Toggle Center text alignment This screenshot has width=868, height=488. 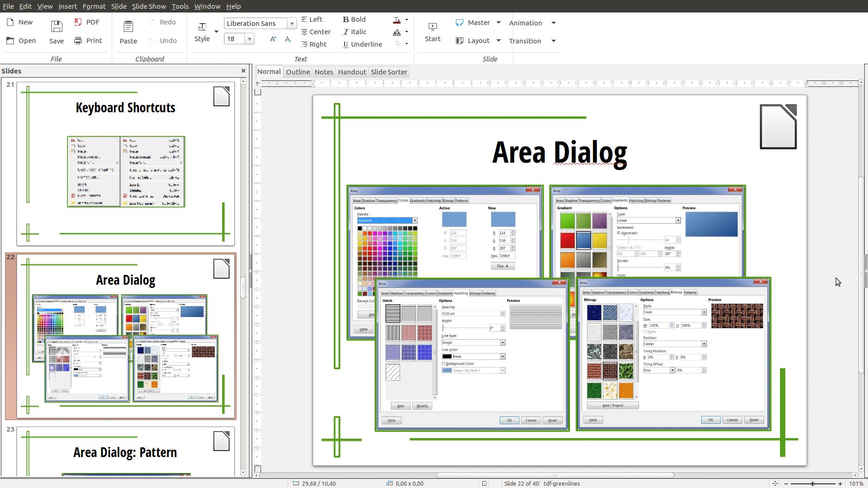pyautogui.click(x=316, y=32)
